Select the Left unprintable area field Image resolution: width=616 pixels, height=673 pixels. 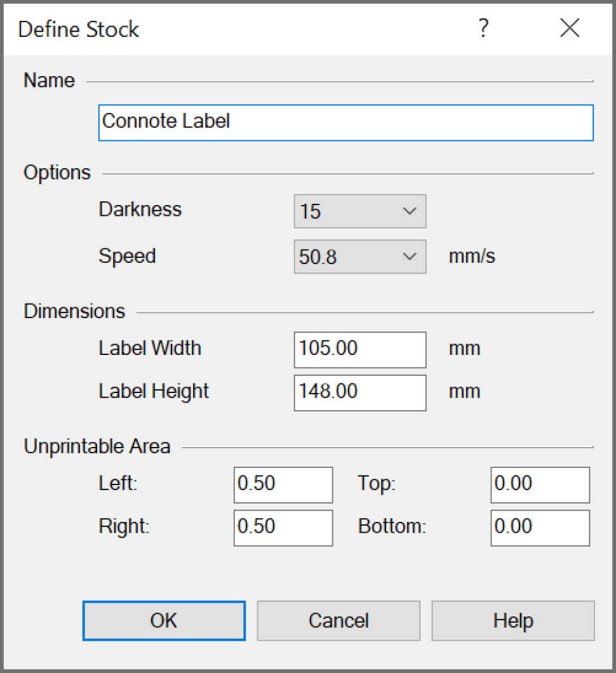pos(283,484)
